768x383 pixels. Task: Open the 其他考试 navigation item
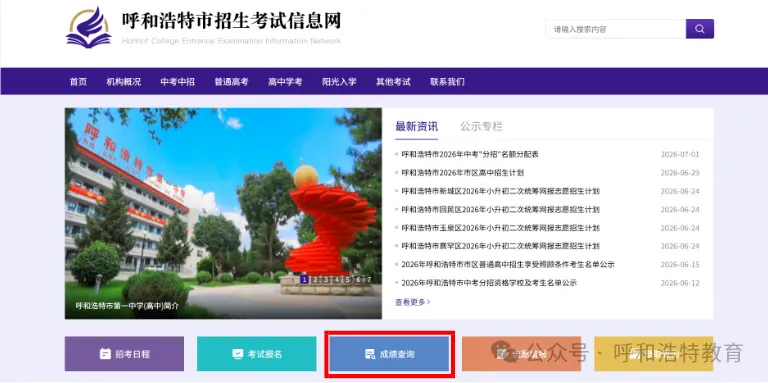pyautogui.click(x=393, y=82)
